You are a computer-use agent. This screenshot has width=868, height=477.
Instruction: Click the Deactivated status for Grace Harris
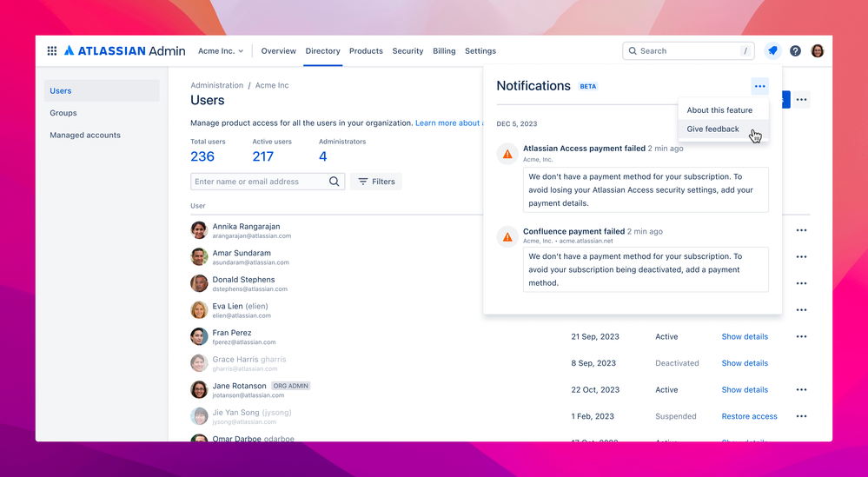point(677,363)
